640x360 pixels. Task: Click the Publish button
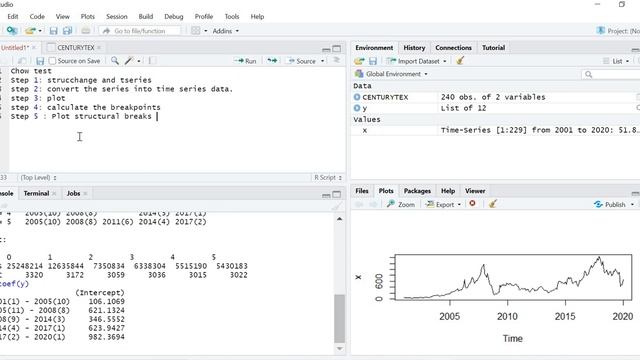tap(610, 204)
